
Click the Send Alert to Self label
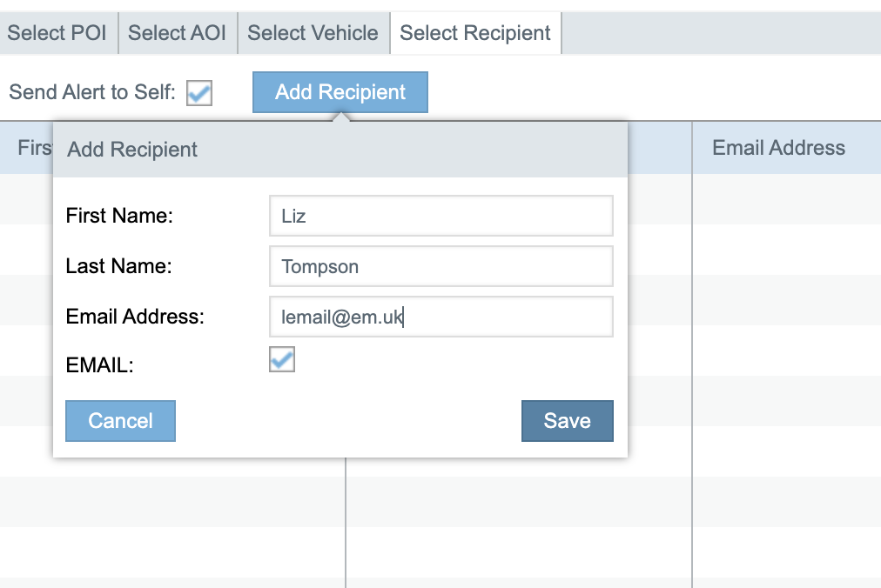click(x=92, y=92)
